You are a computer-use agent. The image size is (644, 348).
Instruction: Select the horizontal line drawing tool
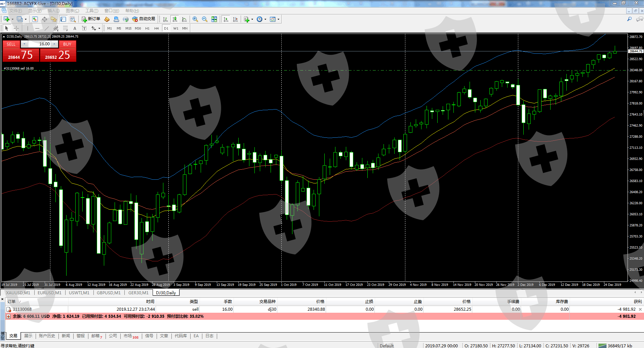tap(37, 29)
